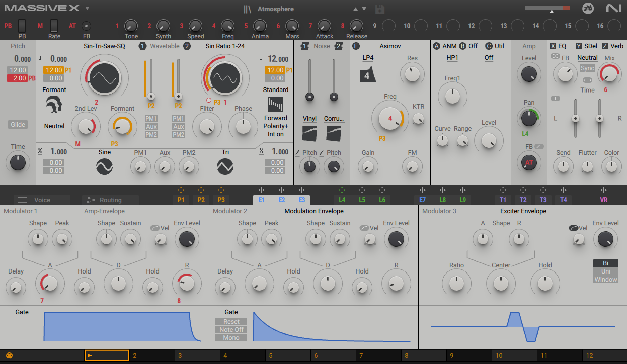Open the Massive X main menu dropdown arrow

[87, 9]
